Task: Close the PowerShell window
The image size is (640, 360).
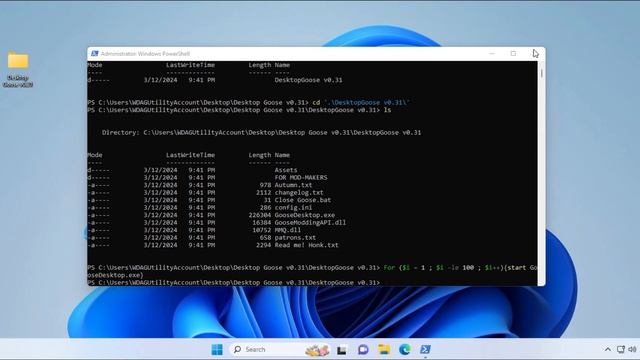Action: tap(535, 53)
